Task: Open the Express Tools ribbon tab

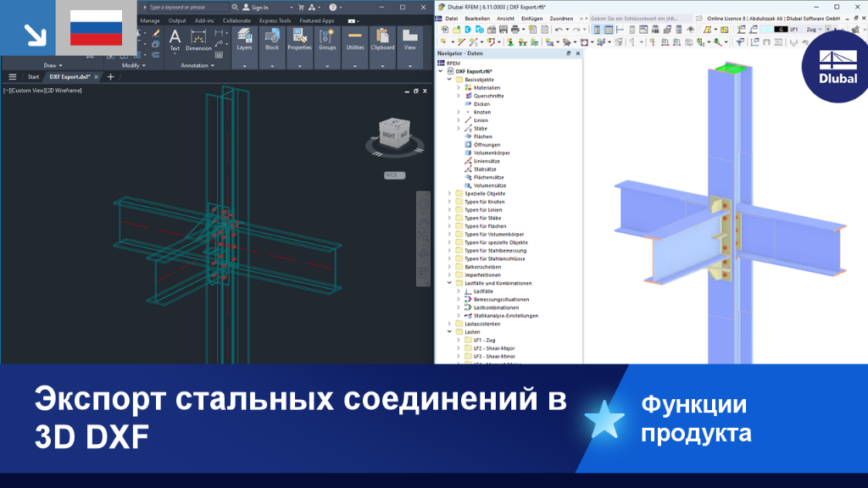Action: (275, 20)
